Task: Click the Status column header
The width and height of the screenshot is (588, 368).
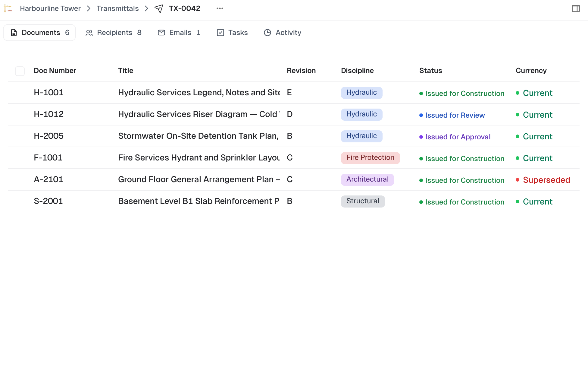Action: pos(431,71)
